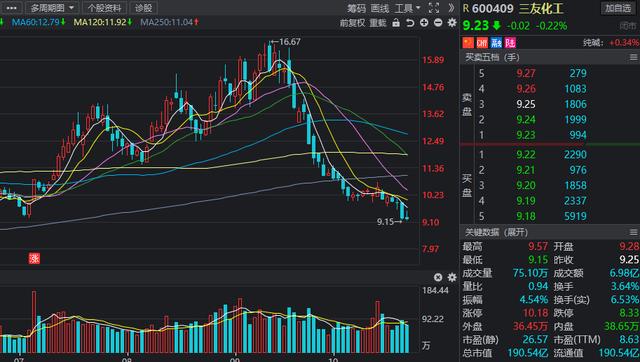
Task: Select sell level 2 price 9.24
Action: pos(526,120)
